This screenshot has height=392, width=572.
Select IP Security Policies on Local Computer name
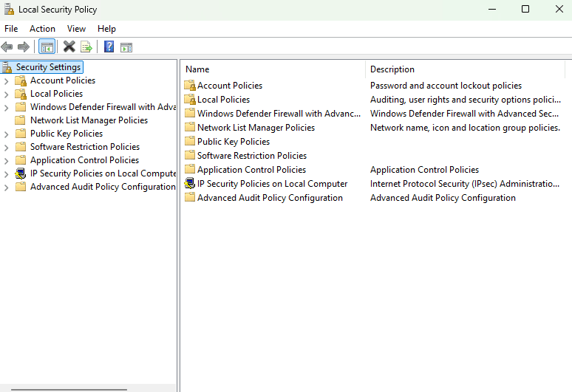(273, 184)
